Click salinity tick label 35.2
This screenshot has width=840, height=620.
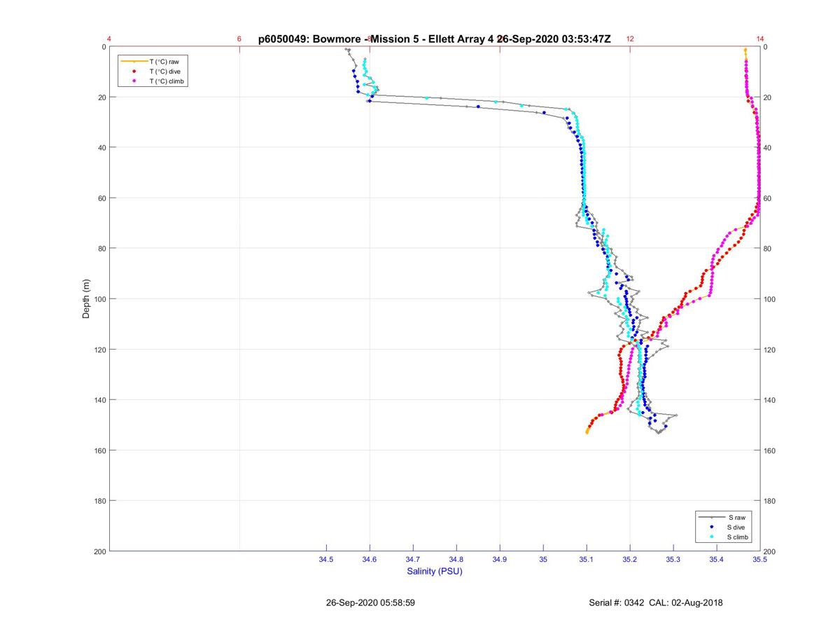pyautogui.click(x=630, y=559)
